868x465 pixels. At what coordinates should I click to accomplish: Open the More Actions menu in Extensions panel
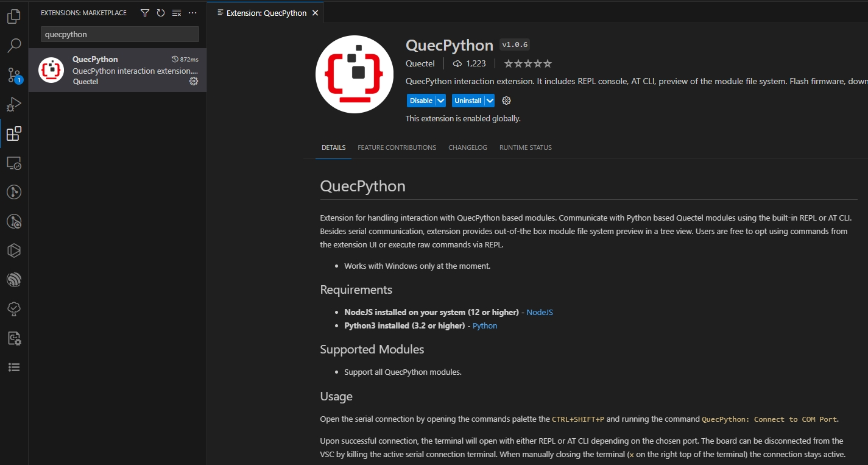[x=192, y=12]
